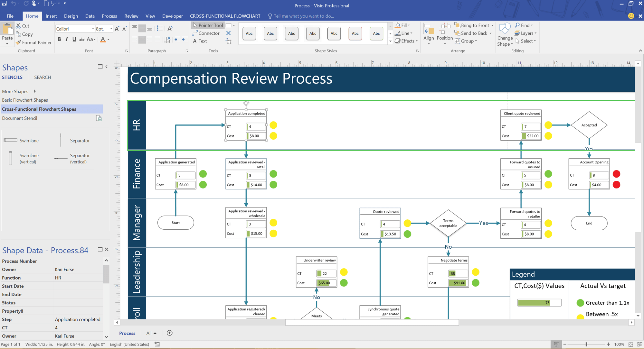644x349 pixels.
Task: Open the Design ribbon tab
Action: click(x=71, y=16)
